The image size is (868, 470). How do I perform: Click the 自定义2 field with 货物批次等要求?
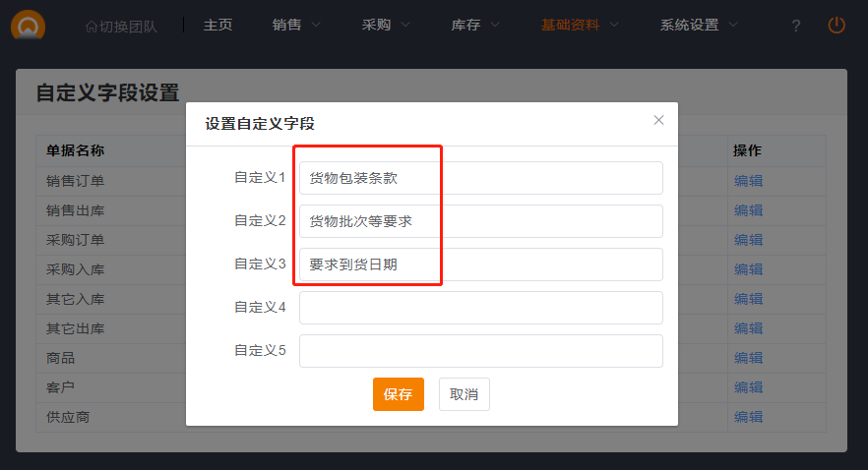tap(480, 221)
